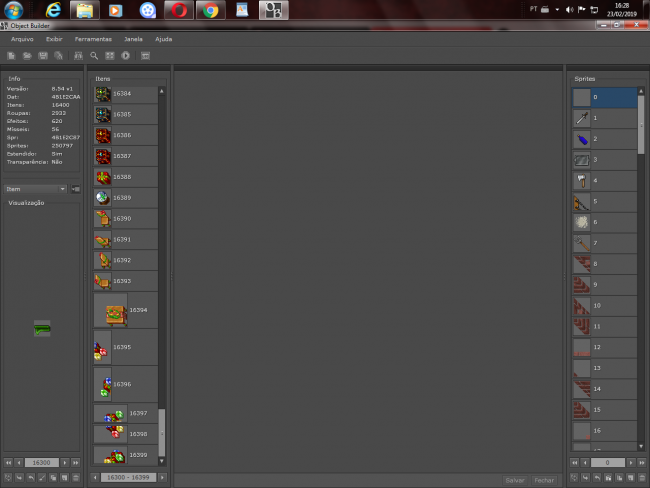
Task: Click the play-circle animation toolbar icon
Action: tap(125, 56)
